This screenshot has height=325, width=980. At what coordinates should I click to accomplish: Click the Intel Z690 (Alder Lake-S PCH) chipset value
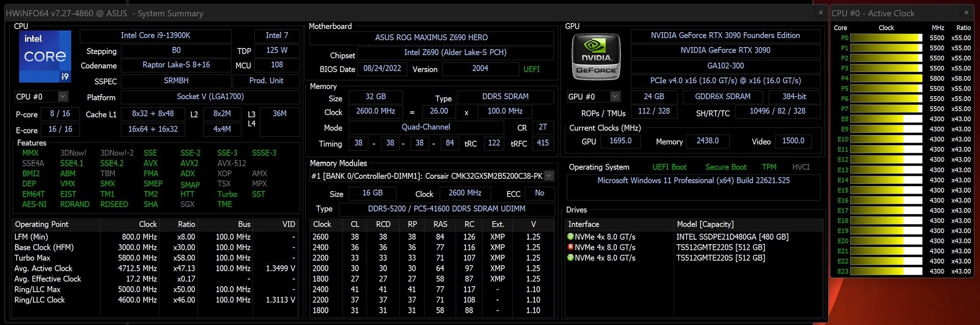click(455, 53)
